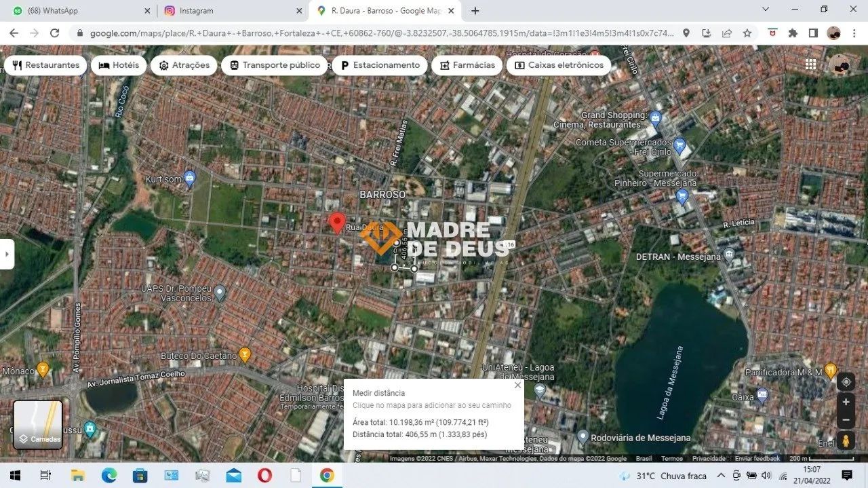Open Panificadora M & M marker
868x488 pixels.
point(831,371)
